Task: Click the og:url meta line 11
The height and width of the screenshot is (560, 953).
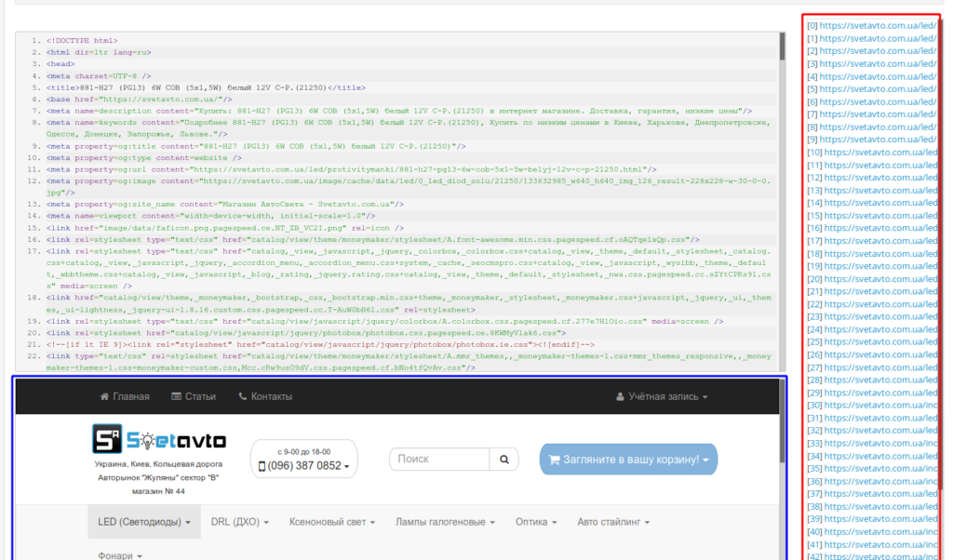Action: 351,169
